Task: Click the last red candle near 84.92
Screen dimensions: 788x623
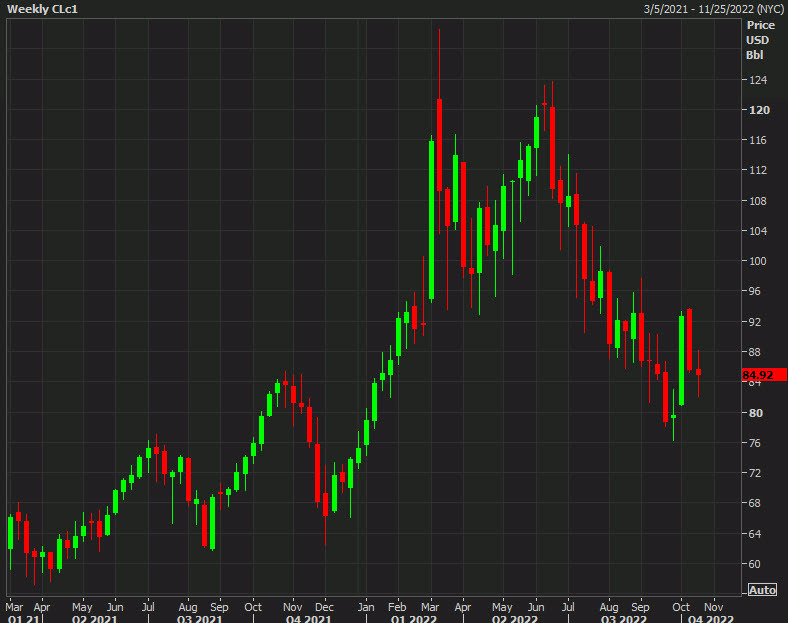Action: coord(699,372)
